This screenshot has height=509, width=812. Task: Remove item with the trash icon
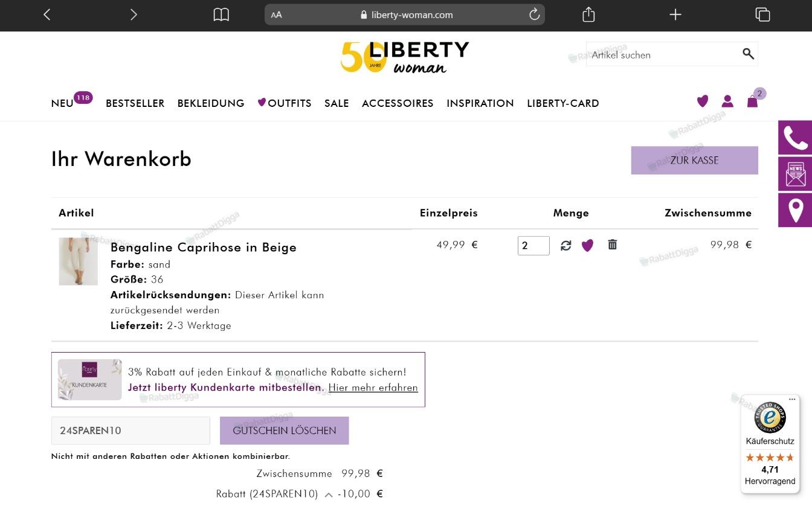pos(613,245)
